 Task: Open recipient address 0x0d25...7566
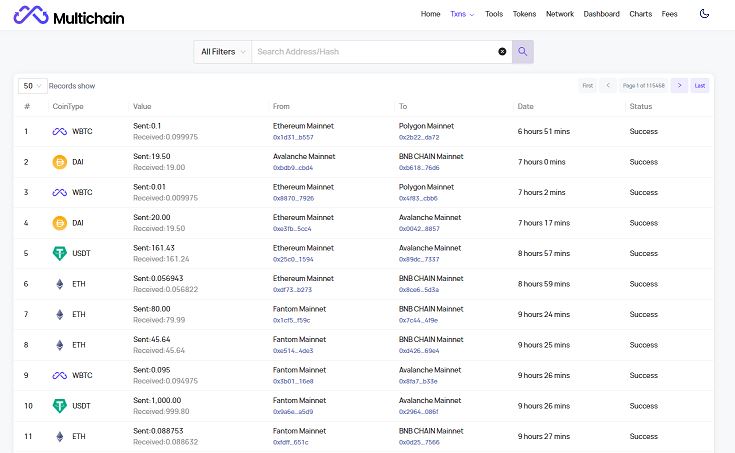click(x=419, y=442)
